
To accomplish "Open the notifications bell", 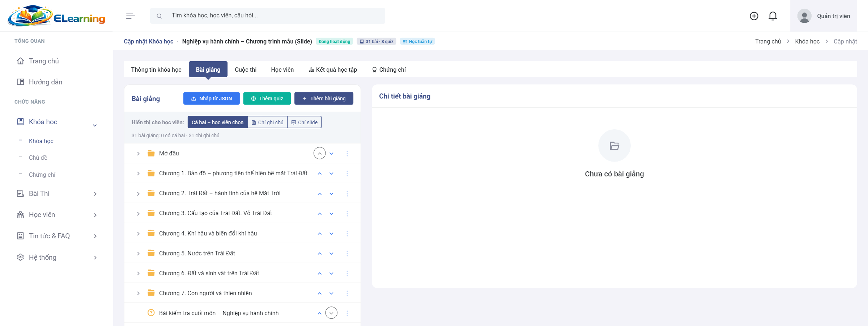I will click(773, 16).
